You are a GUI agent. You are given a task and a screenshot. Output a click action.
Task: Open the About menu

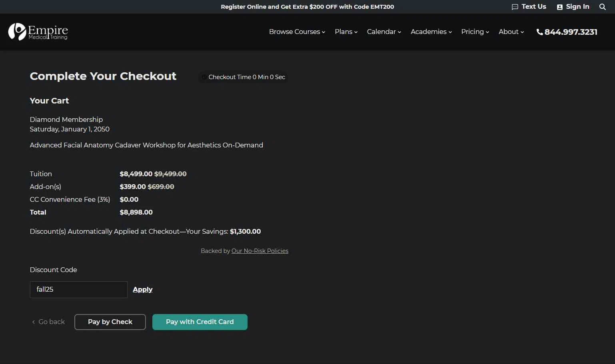coord(511,32)
